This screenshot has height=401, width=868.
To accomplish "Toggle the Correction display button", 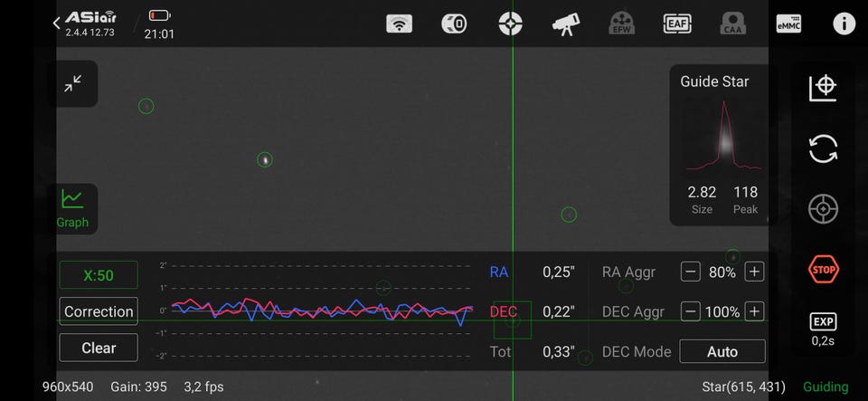I will coord(99,311).
